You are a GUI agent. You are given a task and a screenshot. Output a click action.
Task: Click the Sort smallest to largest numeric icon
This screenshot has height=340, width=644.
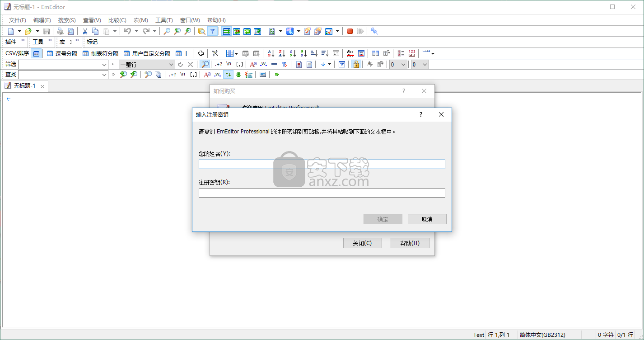[293, 53]
